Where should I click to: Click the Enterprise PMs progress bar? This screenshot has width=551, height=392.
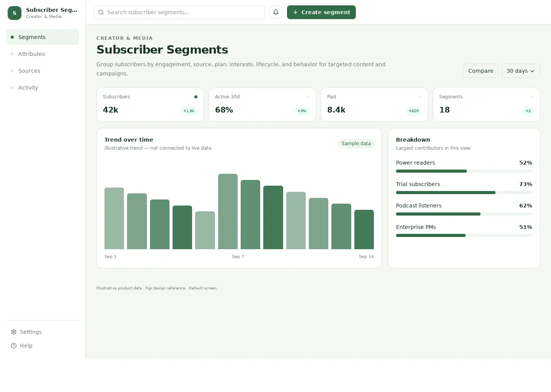pyautogui.click(x=464, y=235)
